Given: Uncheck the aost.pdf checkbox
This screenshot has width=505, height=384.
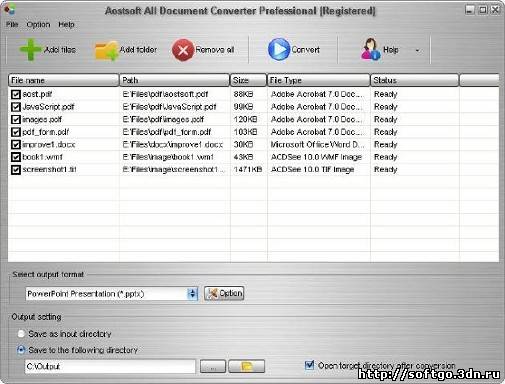Looking at the screenshot, I should (16, 94).
